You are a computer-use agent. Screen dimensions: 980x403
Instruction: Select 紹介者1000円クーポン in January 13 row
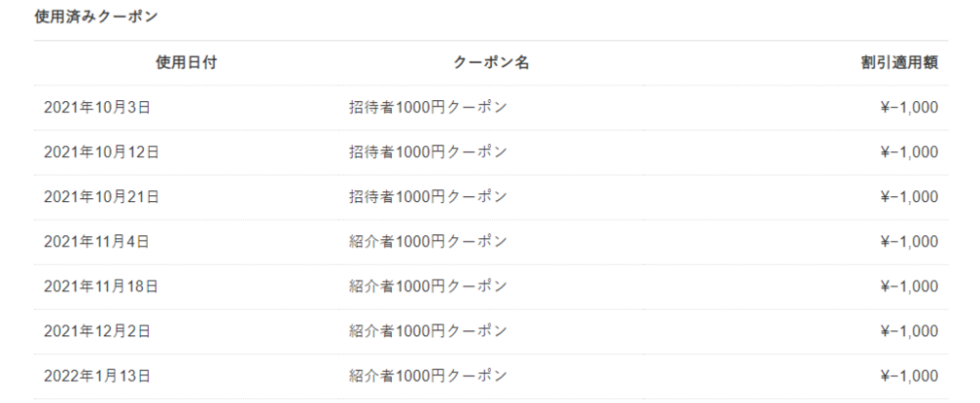tap(427, 377)
